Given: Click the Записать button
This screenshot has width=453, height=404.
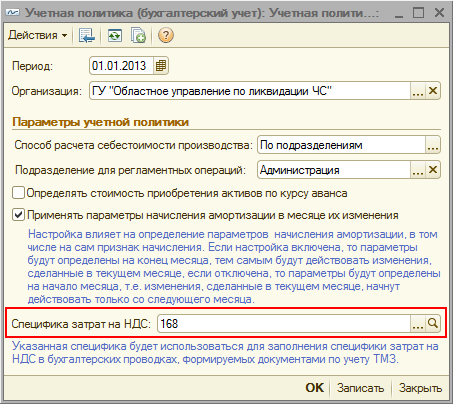Looking at the screenshot, I should coord(360,388).
